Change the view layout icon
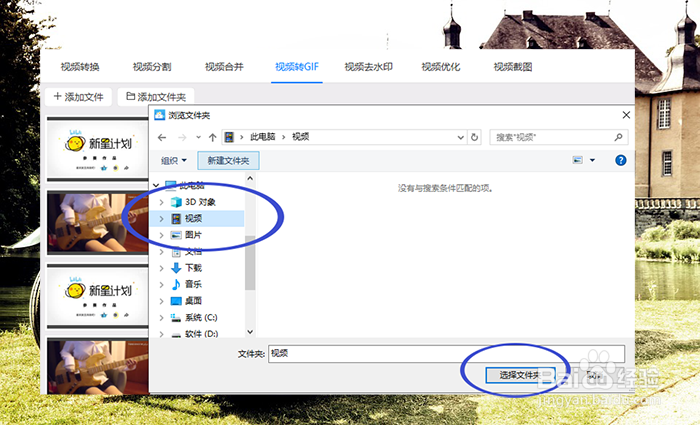Viewport: 700px width, 425px height. click(578, 160)
